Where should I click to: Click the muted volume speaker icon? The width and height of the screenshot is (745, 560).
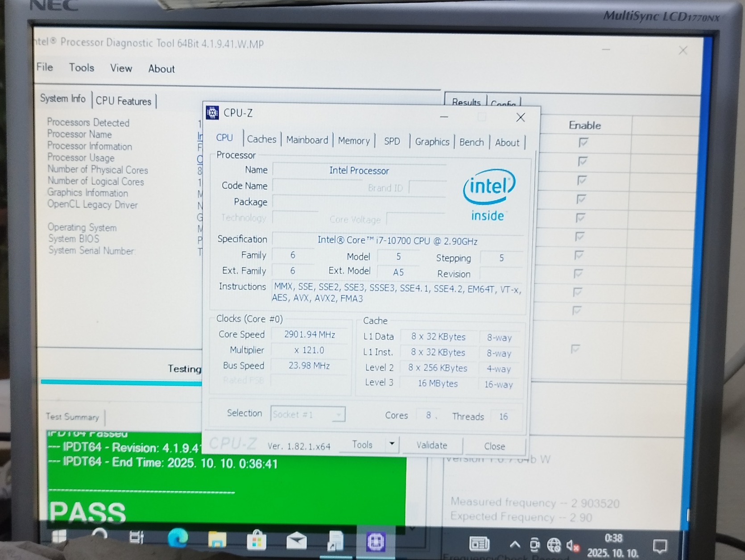(573, 545)
